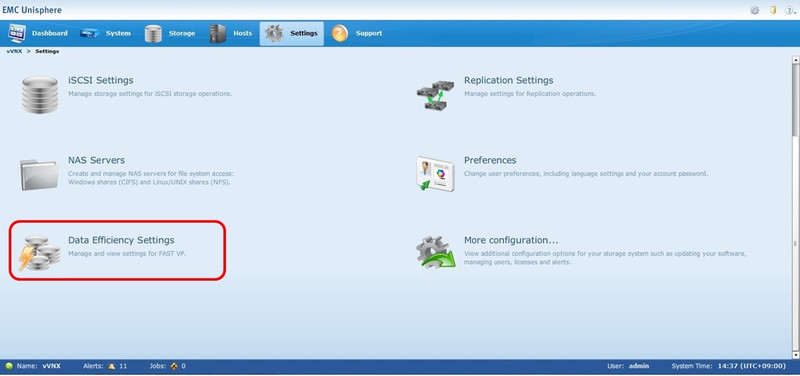Image resolution: width=800 pixels, height=376 pixels.
Task: Click the admin user name
Action: [639, 366]
